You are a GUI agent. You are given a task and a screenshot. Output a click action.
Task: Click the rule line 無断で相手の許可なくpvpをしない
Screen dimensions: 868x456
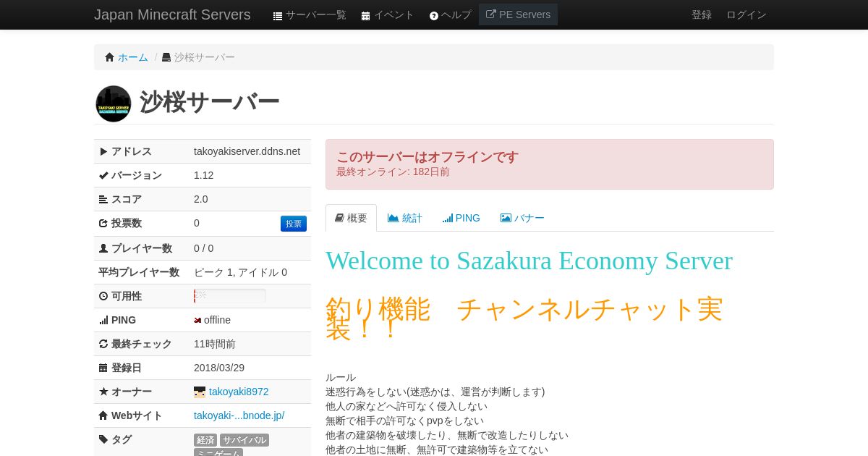405,421
